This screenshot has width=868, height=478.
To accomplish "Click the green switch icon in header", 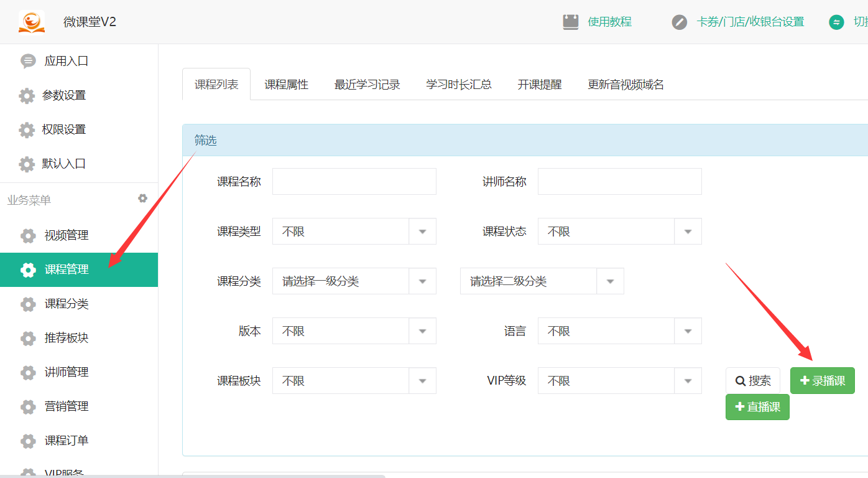I will point(837,22).
